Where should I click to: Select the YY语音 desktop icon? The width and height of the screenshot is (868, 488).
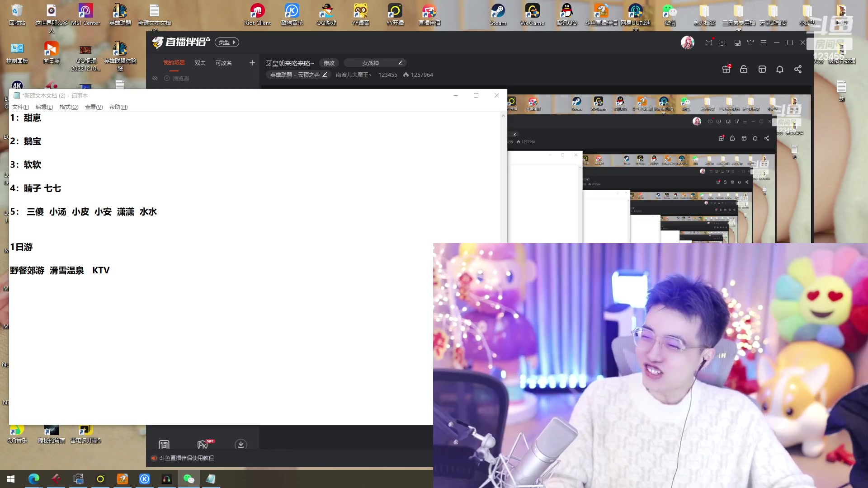click(360, 14)
